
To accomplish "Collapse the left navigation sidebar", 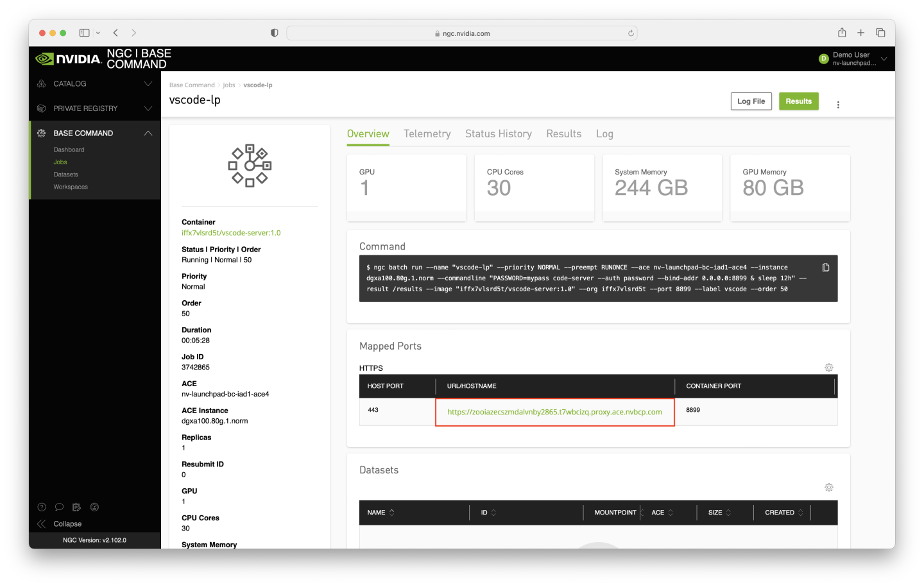I will pos(60,524).
